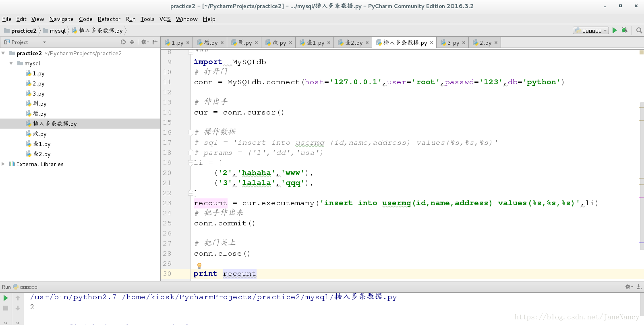Screen dimensions: 644x325
Task: Collapse the practice2 project root
Action: tap(3, 53)
